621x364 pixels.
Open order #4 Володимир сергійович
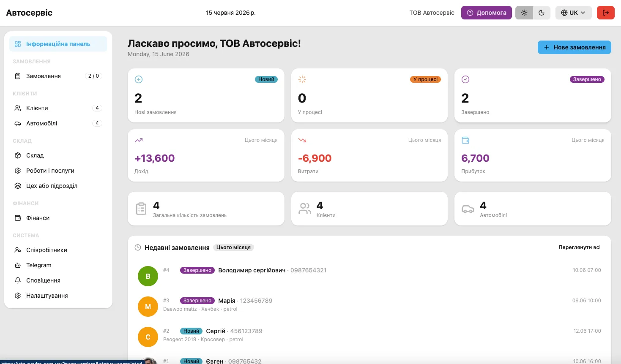pos(369,276)
